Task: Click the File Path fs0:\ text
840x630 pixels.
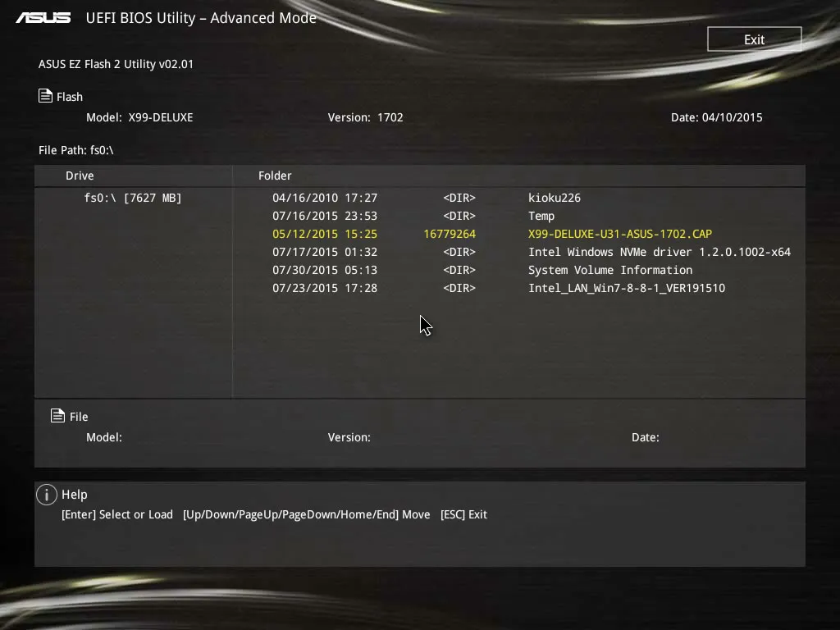Action: pyautogui.click(x=76, y=150)
